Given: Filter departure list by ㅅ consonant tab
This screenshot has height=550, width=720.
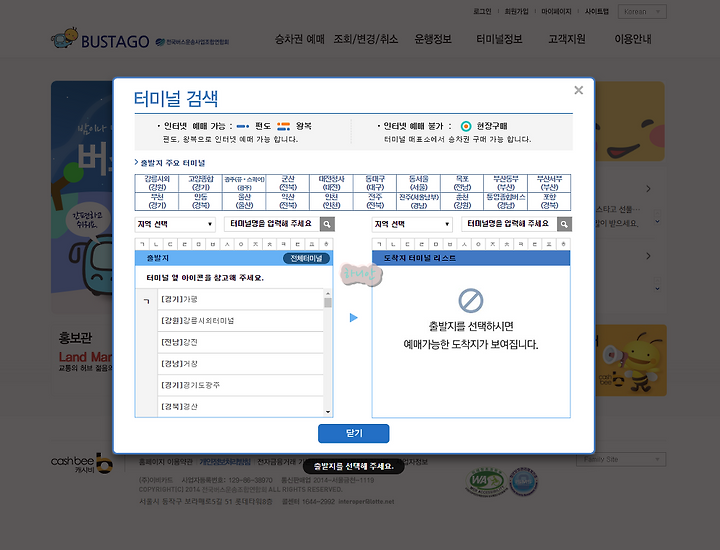Looking at the screenshot, I should pos(227,244).
